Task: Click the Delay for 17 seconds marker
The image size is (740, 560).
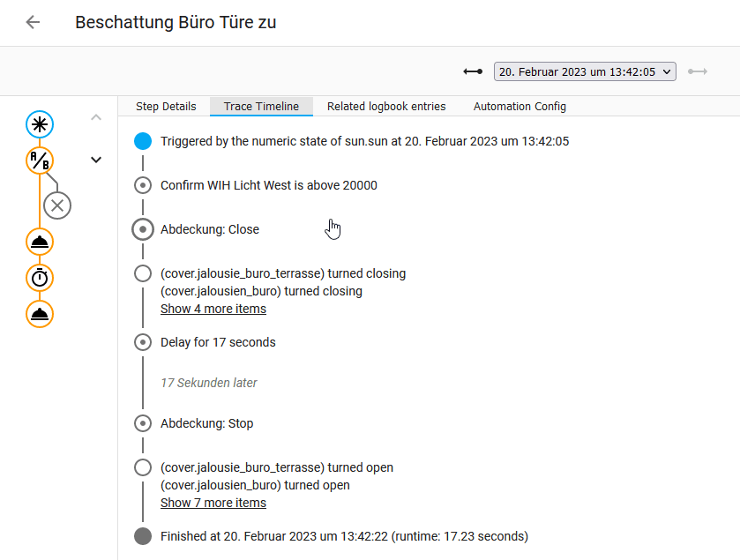Action: coord(143,342)
